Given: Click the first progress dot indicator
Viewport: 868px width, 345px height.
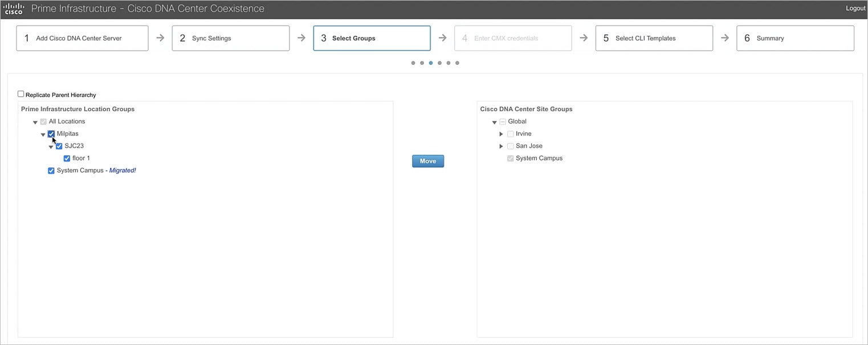Looking at the screenshot, I should 413,63.
